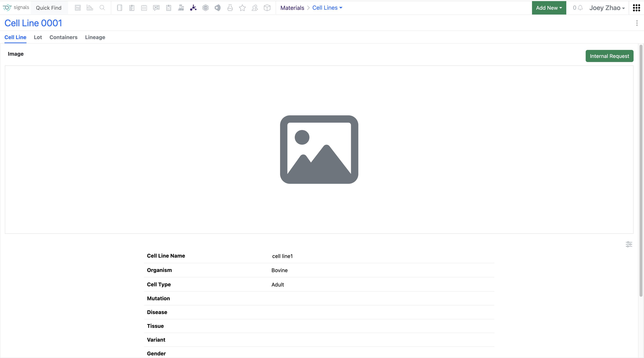Click the 'Adult' cell type value
644x358 pixels.
pos(278,285)
